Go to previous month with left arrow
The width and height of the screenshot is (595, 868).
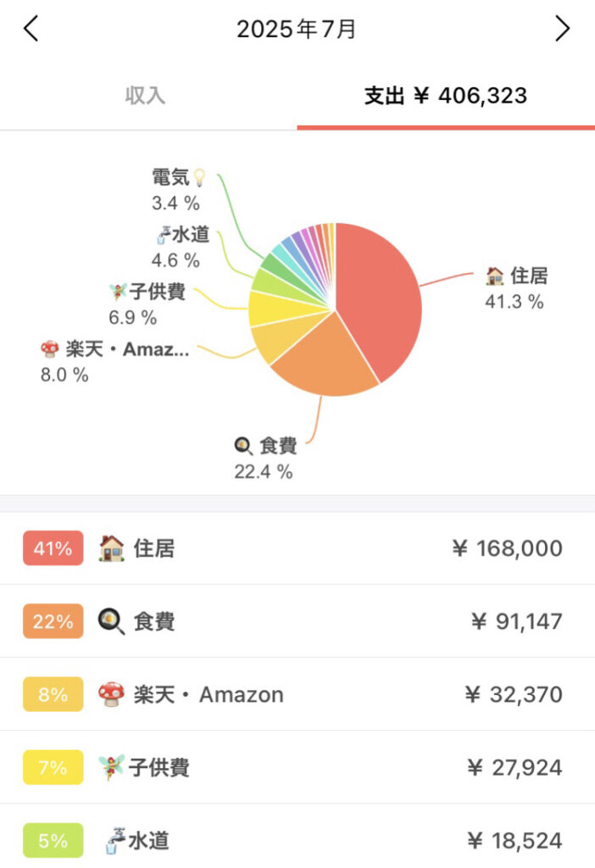(x=31, y=28)
